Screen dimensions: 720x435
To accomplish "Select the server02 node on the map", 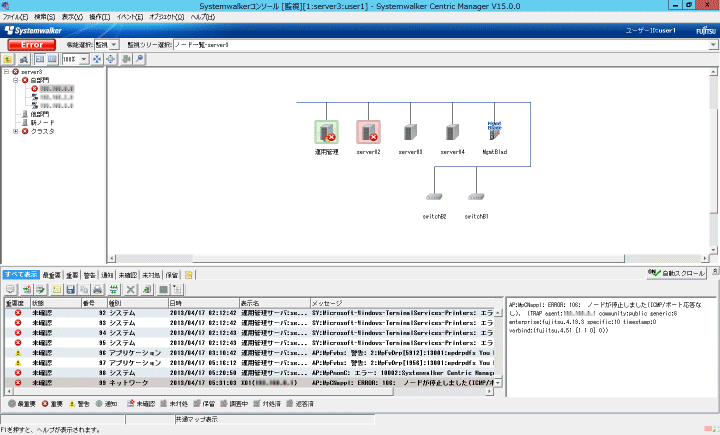I will pos(368,132).
